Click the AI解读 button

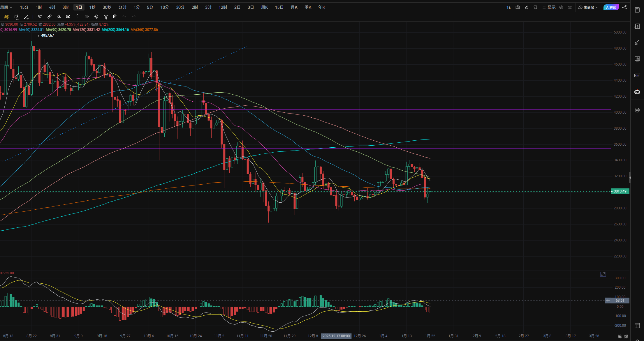tap(611, 7)
